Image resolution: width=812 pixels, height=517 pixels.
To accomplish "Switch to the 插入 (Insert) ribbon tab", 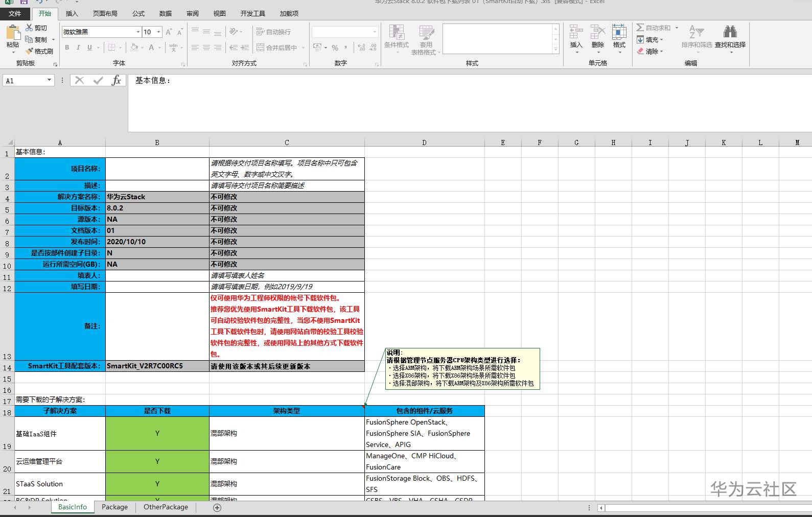I will point(72,14).
